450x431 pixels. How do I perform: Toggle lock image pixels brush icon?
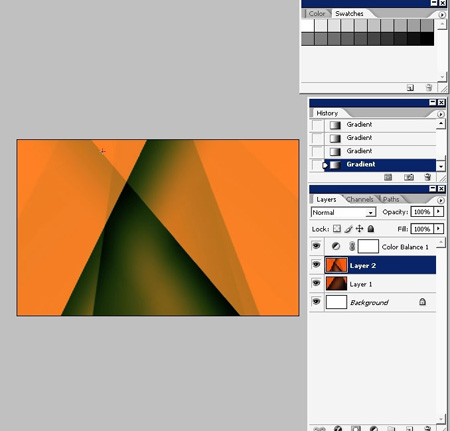(348, 229)
